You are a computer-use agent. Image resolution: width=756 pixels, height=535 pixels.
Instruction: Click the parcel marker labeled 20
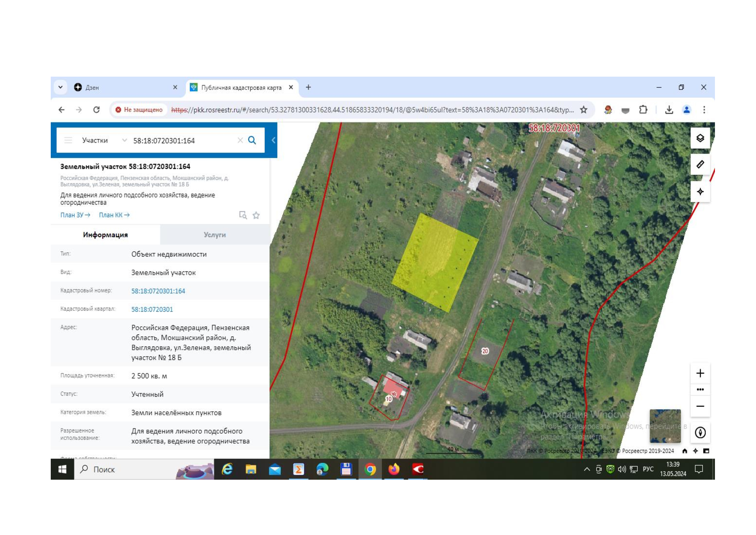485,351
